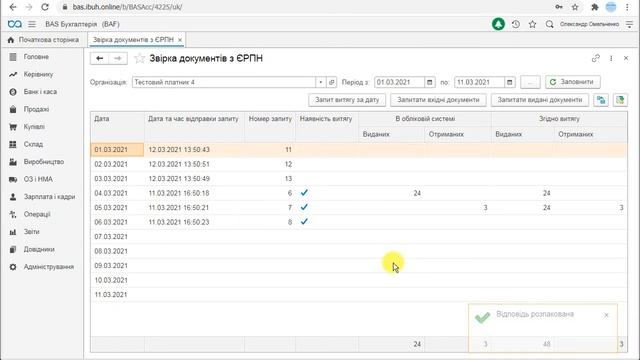
Task: Open the Виробництво section
Action: pyautogui.click(x=44, y=162)
